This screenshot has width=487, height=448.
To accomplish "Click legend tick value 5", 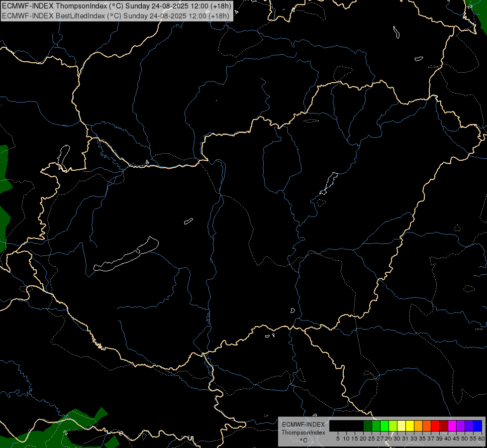I will [x=338, y=439].
